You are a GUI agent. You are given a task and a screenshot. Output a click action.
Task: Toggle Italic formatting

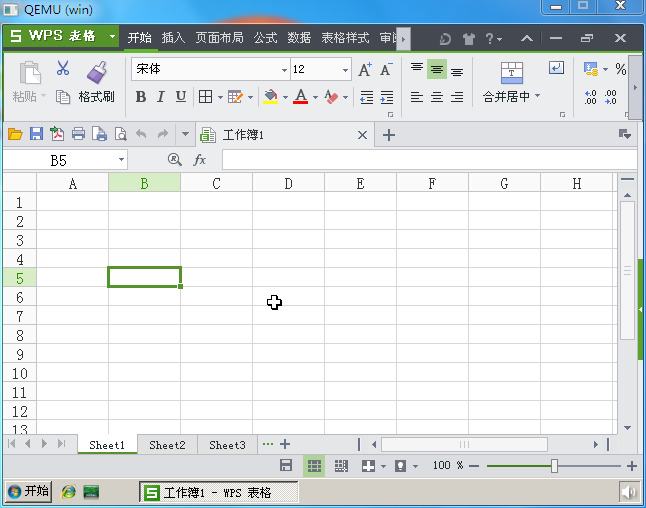160,97
